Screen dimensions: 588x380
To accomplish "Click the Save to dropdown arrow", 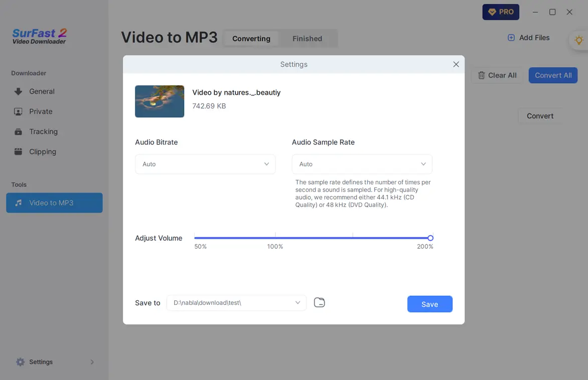I will tap(298, 303).
